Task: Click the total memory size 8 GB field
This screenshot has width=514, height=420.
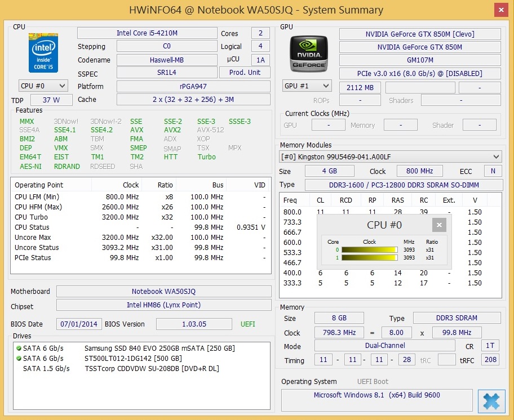Action: pyautogui.click(x=339, y=318)
